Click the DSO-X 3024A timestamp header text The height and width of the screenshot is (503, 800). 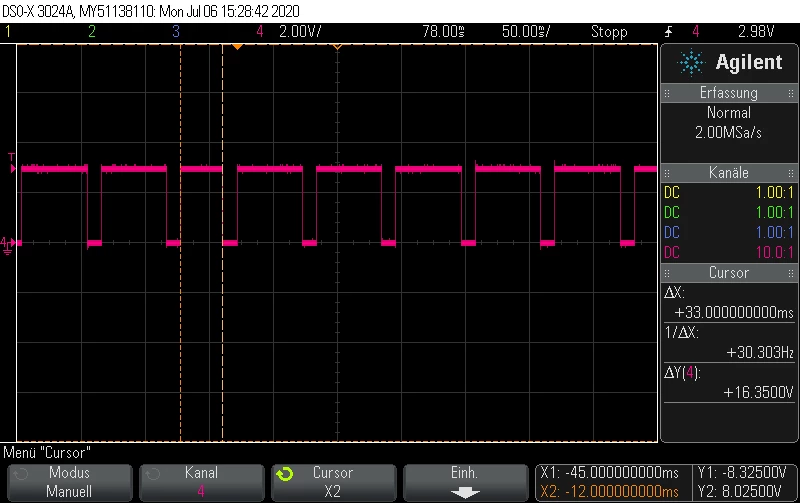(151, 11)
